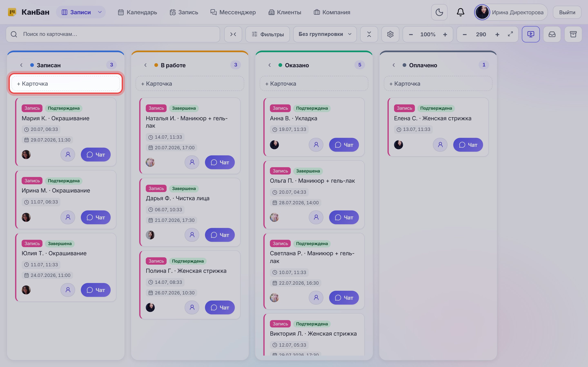Open the Записи view dropdown
The image size is (588, 367).
click(100, 12)
